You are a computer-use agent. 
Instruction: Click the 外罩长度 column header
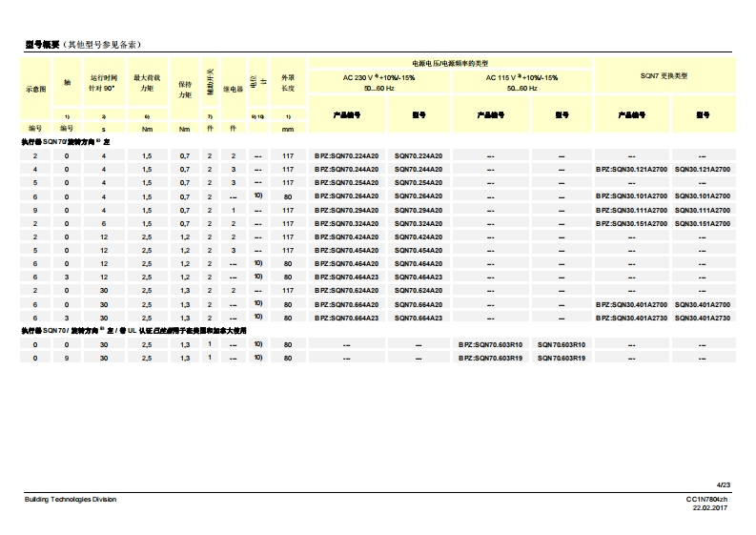[x=288, y=82]
